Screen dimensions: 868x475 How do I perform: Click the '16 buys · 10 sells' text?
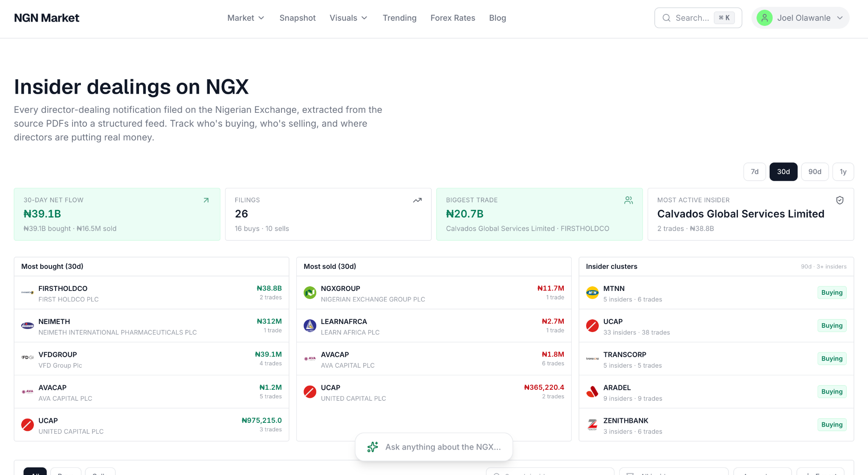[262, 229]
